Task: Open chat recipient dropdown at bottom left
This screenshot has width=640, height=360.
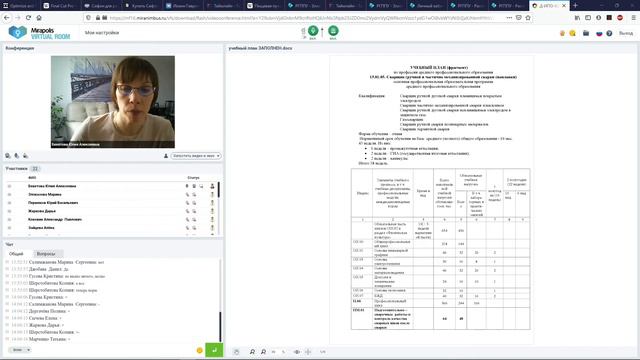Action: 20,350
